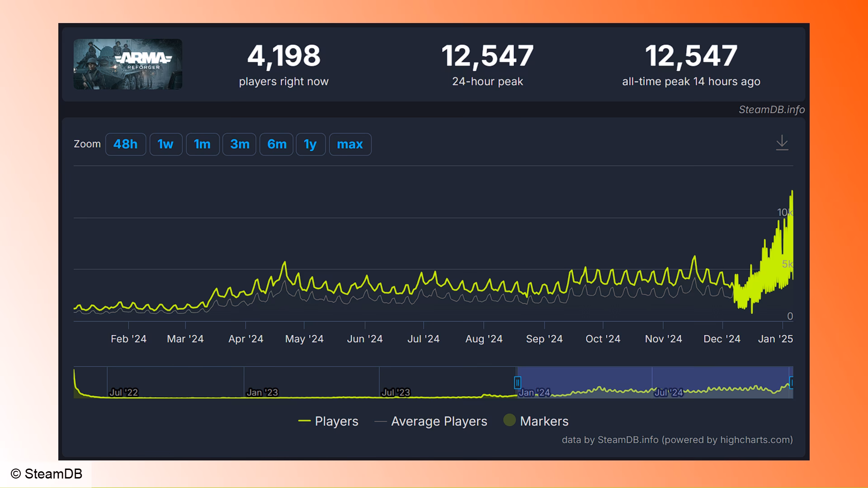Screen dimensions: 868x488
Task: Switch chart zoom to 1y
Action: point(311,144)
